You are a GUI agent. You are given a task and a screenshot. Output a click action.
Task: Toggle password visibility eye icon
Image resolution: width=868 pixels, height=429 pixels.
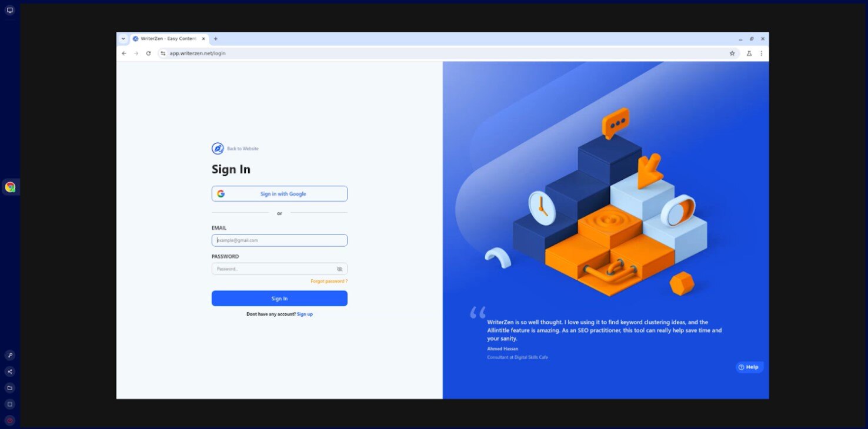point(339,269)
